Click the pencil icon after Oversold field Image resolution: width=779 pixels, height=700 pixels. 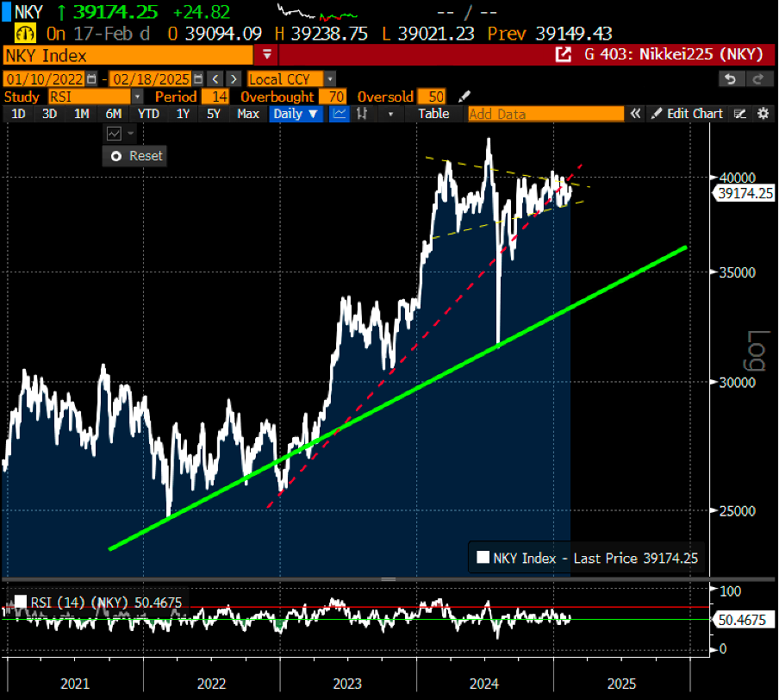[x=464, y=97]
